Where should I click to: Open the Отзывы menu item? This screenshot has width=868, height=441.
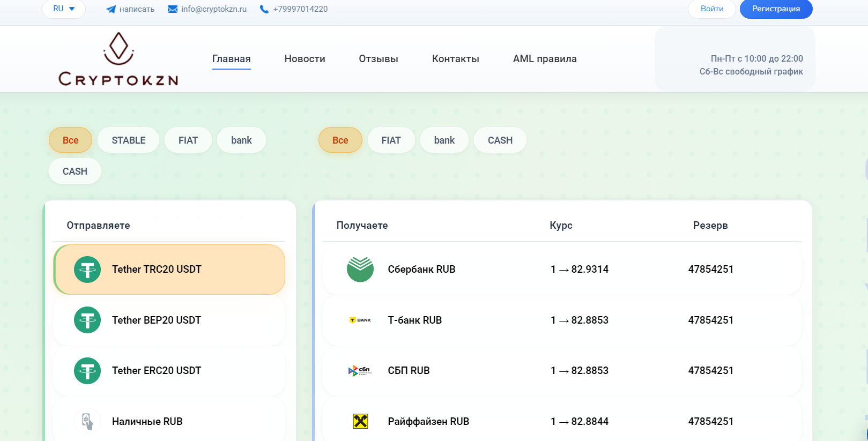(x=379, y=59)
